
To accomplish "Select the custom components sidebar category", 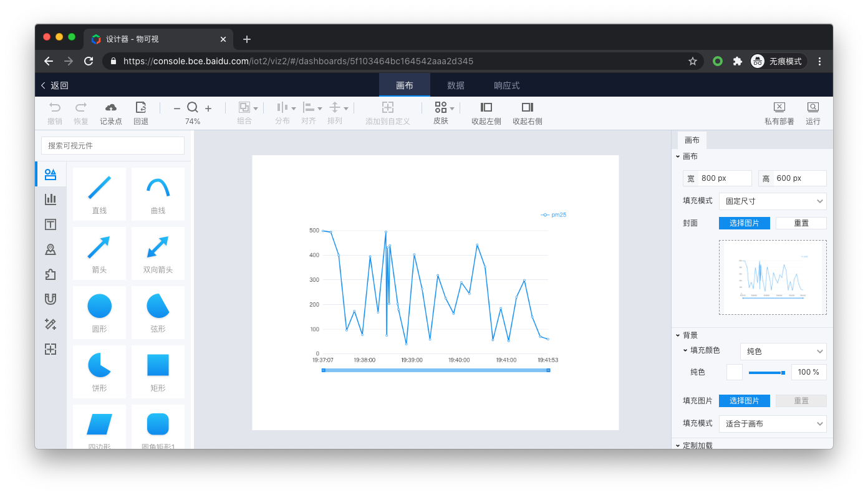I will tap(51, 349).
